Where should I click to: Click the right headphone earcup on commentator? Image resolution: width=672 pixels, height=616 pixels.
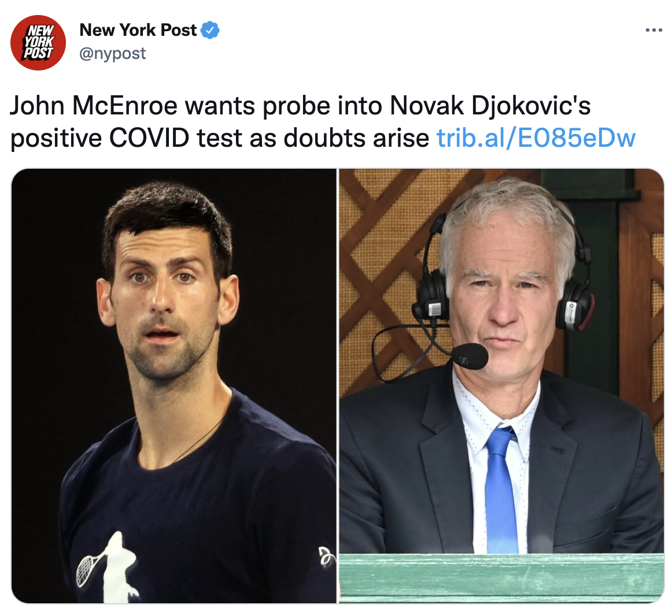tap(573, 305)
